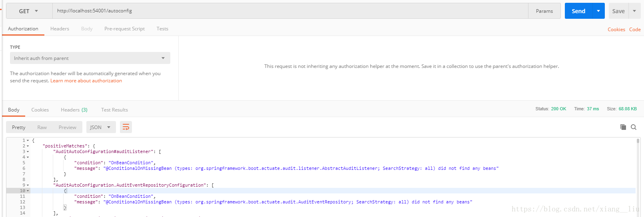Open the Send button dropdown arrow
Viewport: 644px width, 217px height.
(598, 11)
